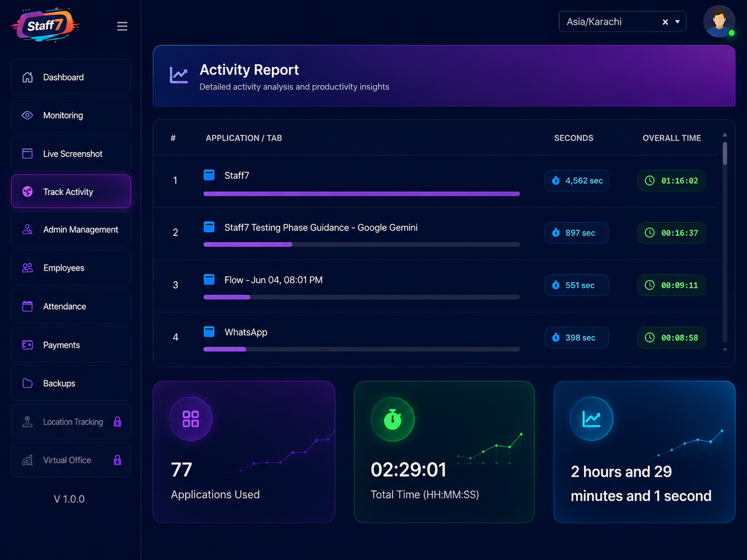Click the 00:09:11 overall time badge

coord(672,285)
